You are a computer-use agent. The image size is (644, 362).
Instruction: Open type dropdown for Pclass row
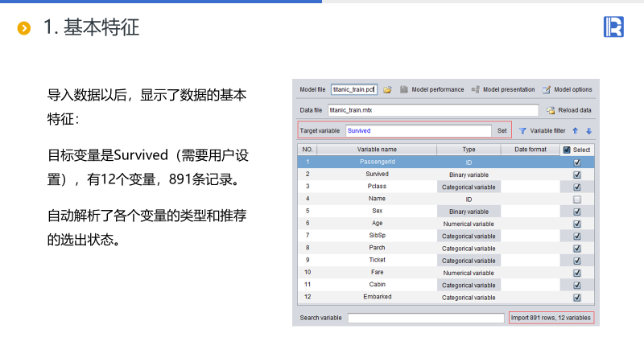point(469,187)
